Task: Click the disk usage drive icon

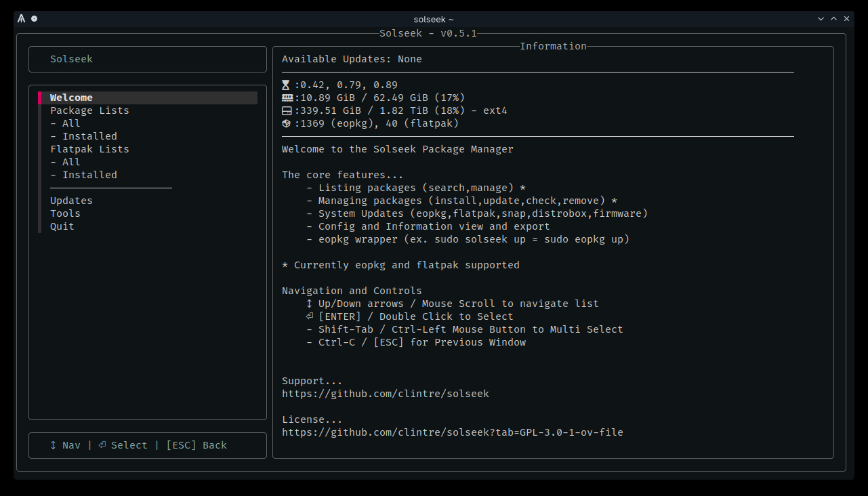Action: click(x=286, y=111)
